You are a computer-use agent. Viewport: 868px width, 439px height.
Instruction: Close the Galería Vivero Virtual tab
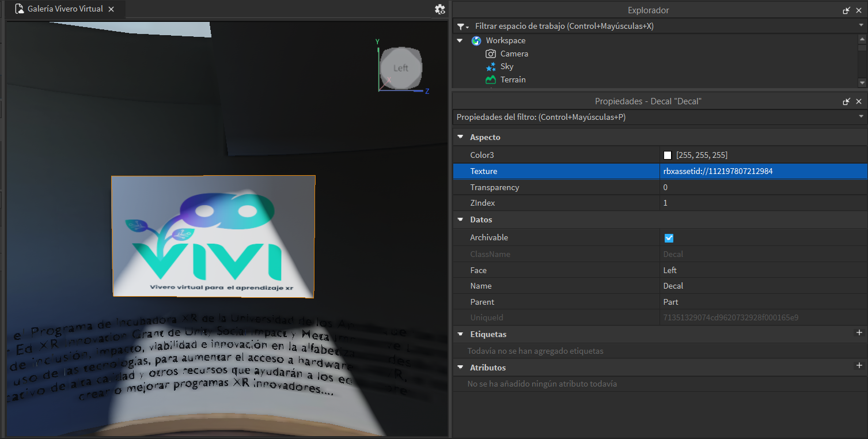[x=111, y=9]
